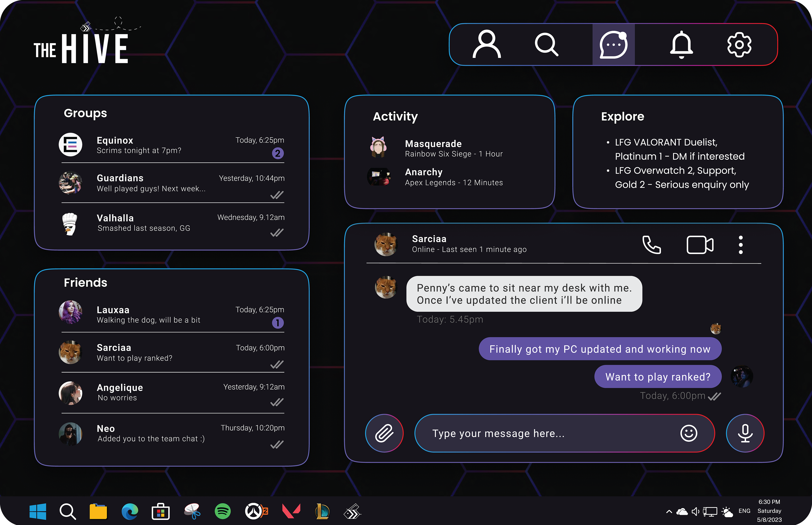Click The Hive app icon in taskbar
The image size is (812, 525).
(x=352, y=511)
